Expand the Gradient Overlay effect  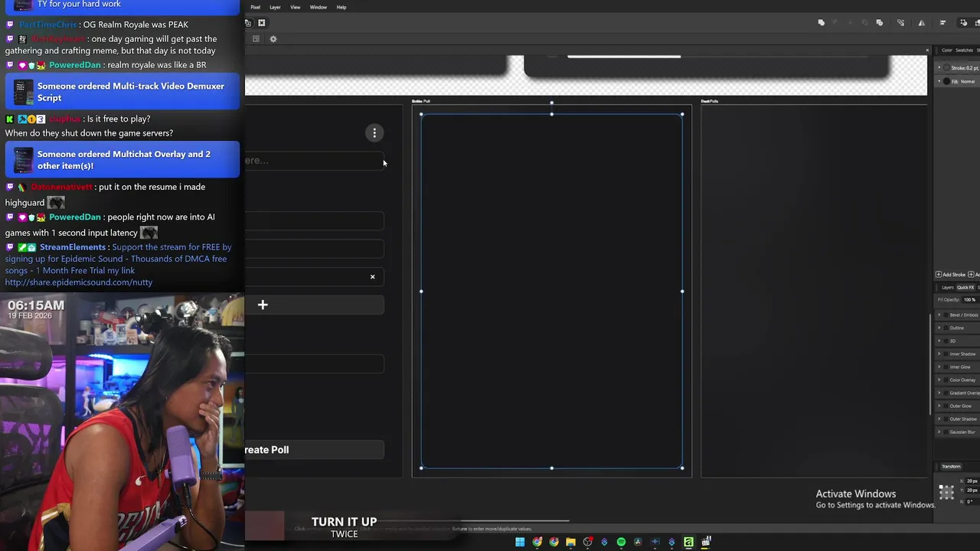939,393
